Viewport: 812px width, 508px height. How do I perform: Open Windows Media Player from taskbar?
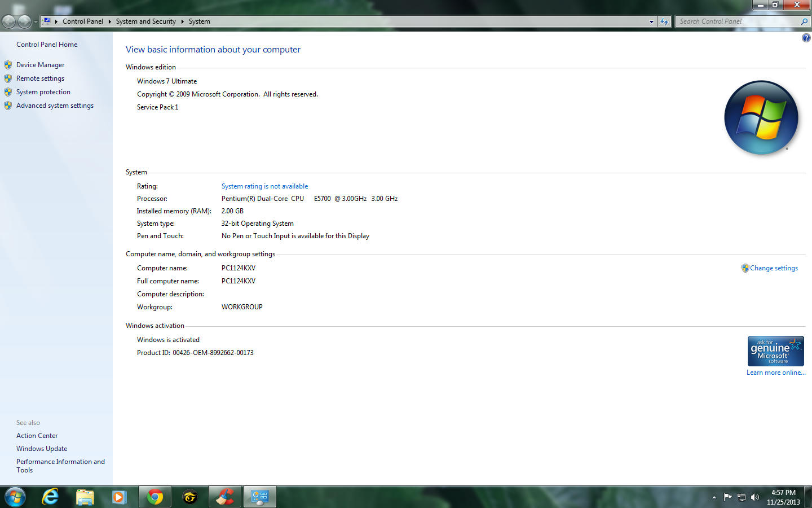coord(119,497)
